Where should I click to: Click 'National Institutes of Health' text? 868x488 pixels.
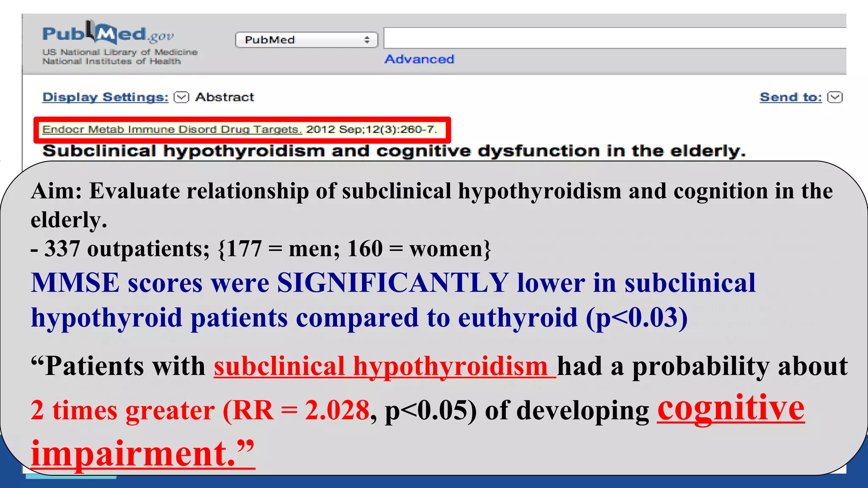pyautogui.click(x=111, y=61)
